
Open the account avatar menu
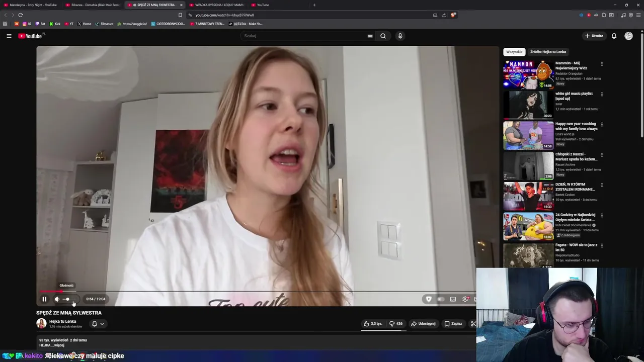click(x=628, y=36)
